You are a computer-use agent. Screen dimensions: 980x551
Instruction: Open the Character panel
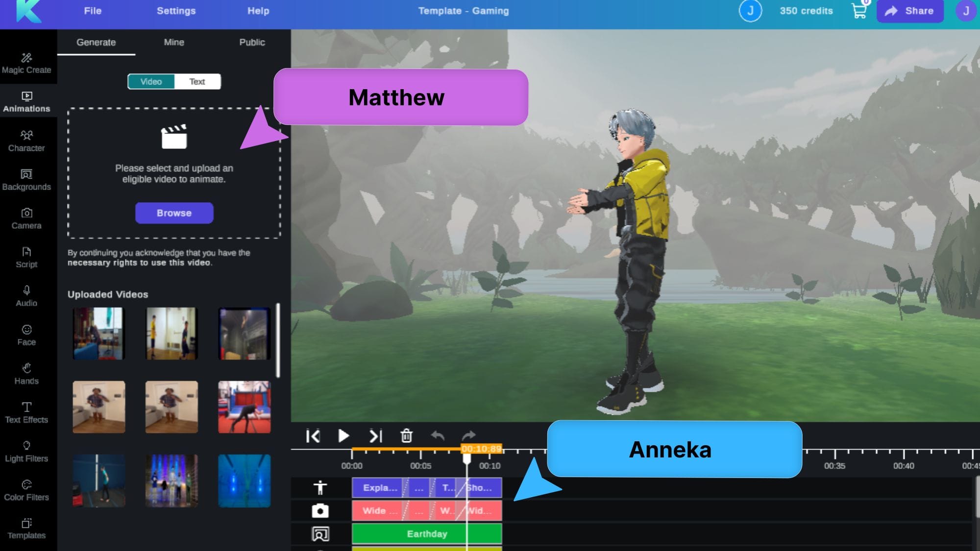coord(26,139)
